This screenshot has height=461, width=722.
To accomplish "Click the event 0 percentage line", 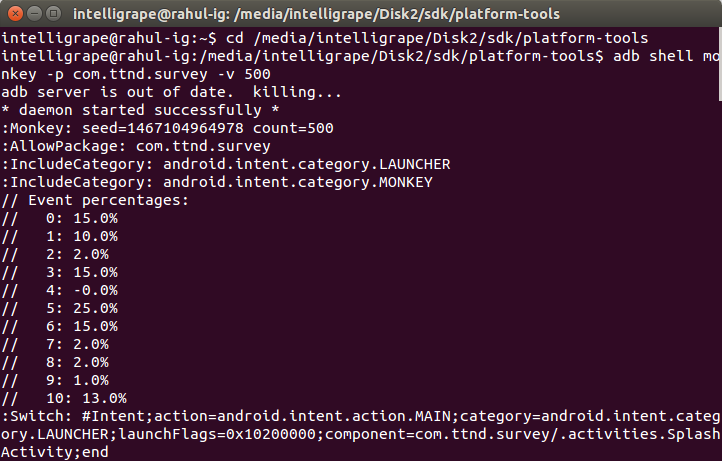I will [x=59, y=218].
